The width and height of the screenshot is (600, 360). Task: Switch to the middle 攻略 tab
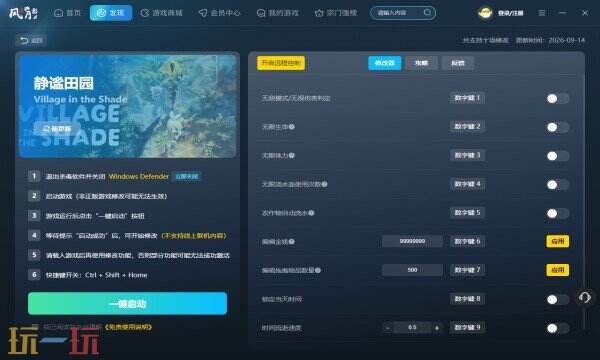421,63
